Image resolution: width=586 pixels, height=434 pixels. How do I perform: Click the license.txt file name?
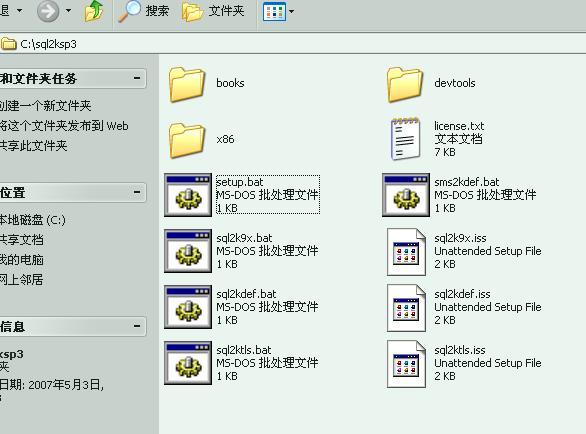(459, 126)
